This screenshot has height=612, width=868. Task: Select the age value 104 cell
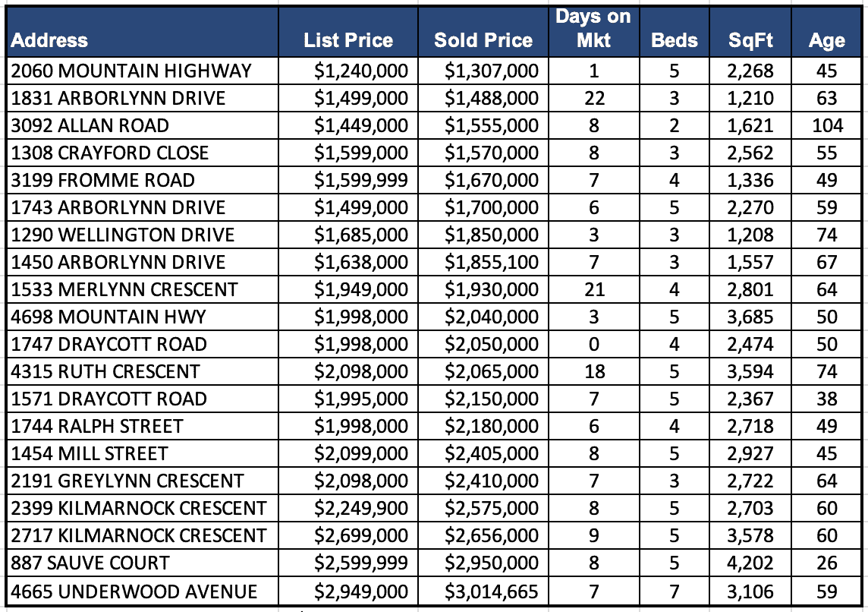(827, 126)
